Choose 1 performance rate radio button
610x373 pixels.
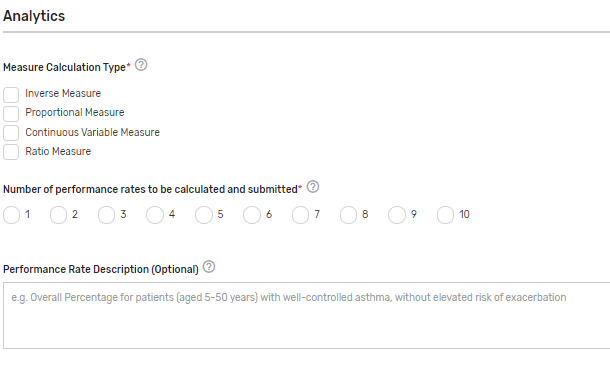[11, 215]
